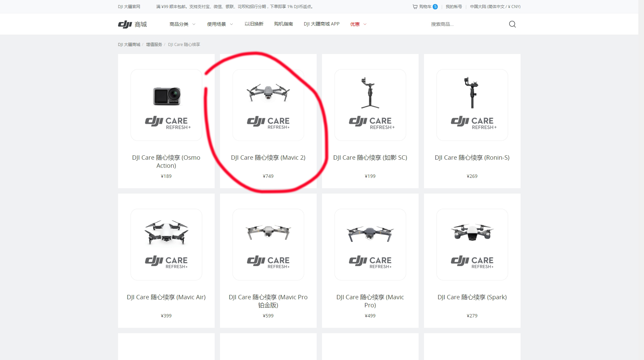Open the shopping cart icon
Screen dimensions: 644x360
(x=415, y=6)
